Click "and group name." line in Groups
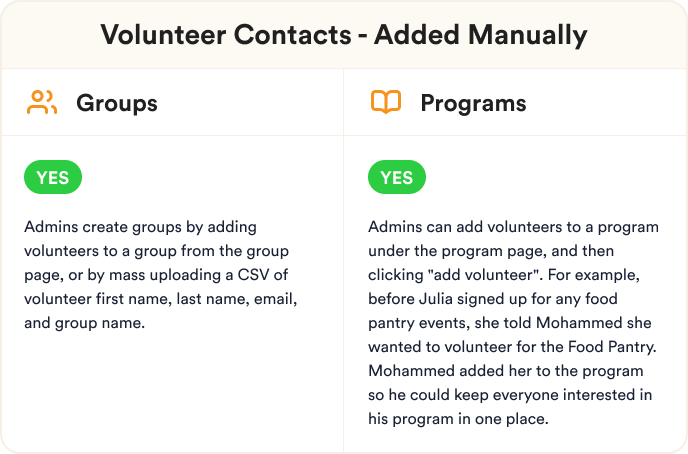The height and width of the screenshot is (454, 688). 84,323
